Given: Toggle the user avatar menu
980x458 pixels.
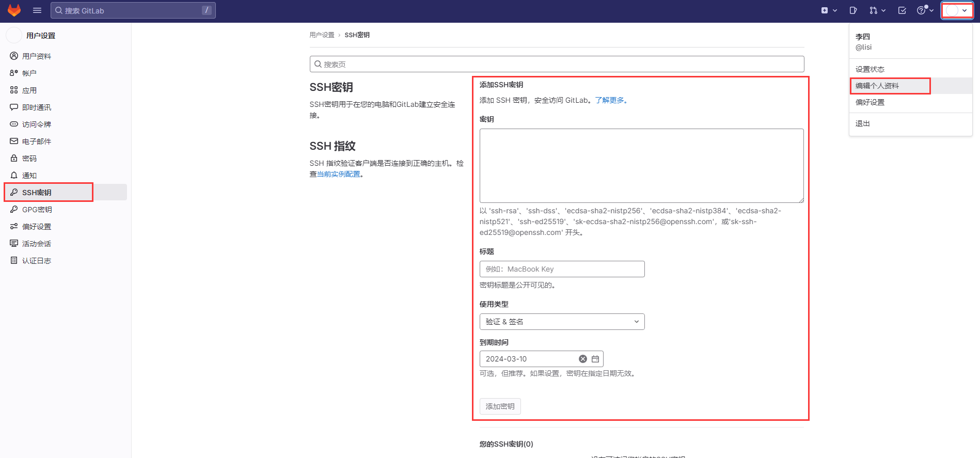Looking at the screenshot, I should 957,10.
